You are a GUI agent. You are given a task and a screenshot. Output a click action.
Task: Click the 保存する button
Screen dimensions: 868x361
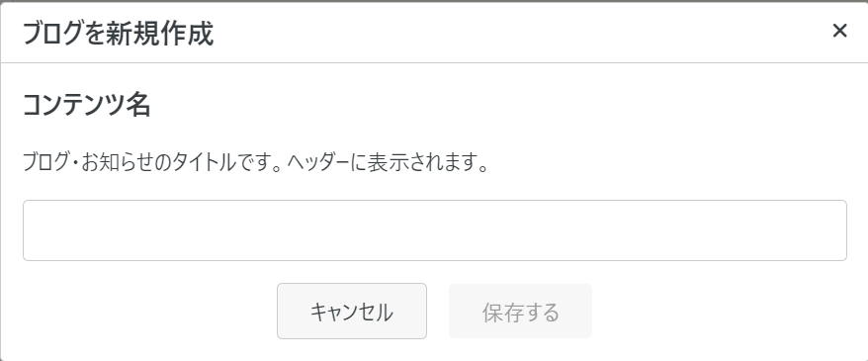click(520, 312)
